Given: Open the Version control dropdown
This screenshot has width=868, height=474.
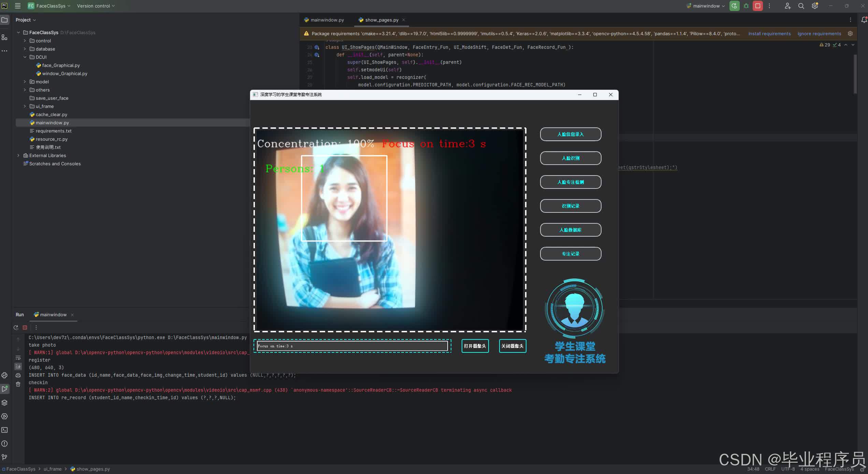Looking at the screenshot, I should click(96, 6).
